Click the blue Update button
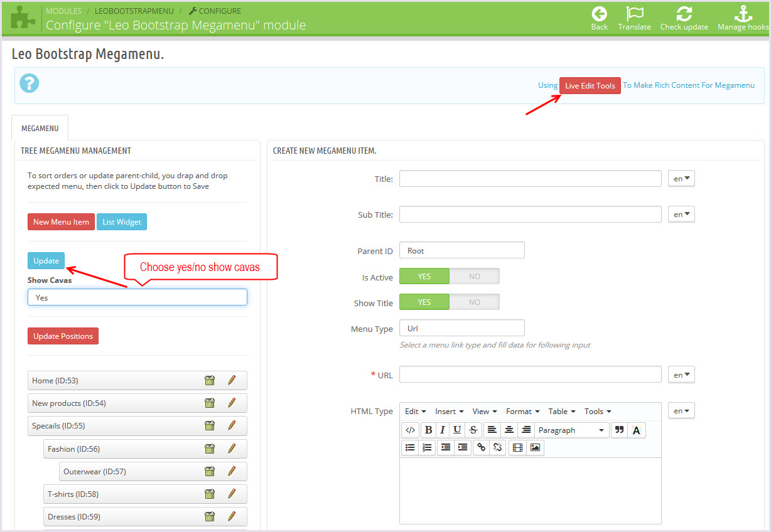This screenshot has width=771, height=532. 46,260
